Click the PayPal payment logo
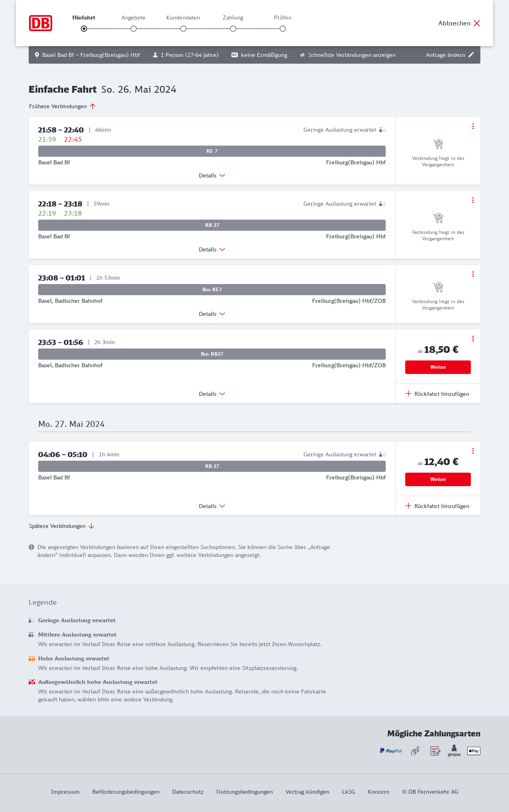 click(x=391, y=751)
